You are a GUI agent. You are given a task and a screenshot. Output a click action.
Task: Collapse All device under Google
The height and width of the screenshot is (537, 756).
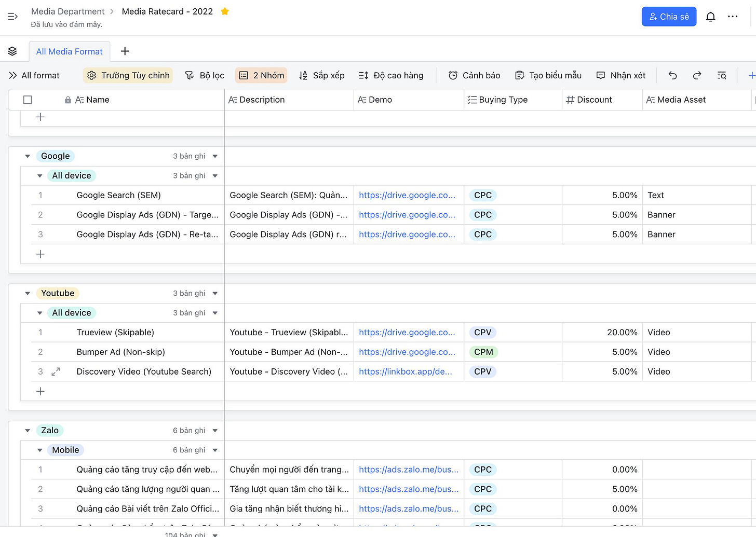[x=39, y=176]
